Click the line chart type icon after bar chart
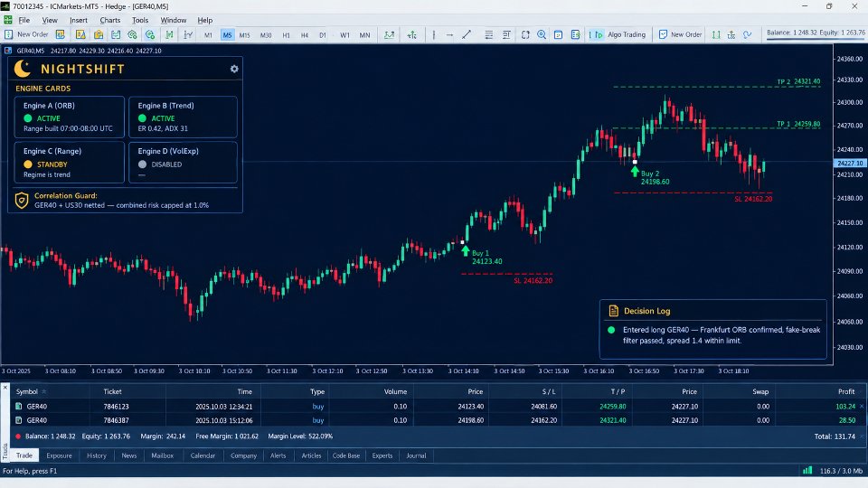868x488 pixels. pos(188,34)
